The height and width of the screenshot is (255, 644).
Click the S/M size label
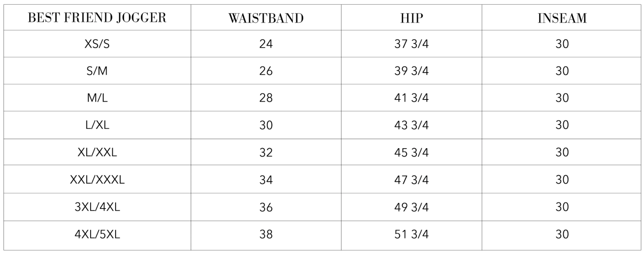click(97, 71)
